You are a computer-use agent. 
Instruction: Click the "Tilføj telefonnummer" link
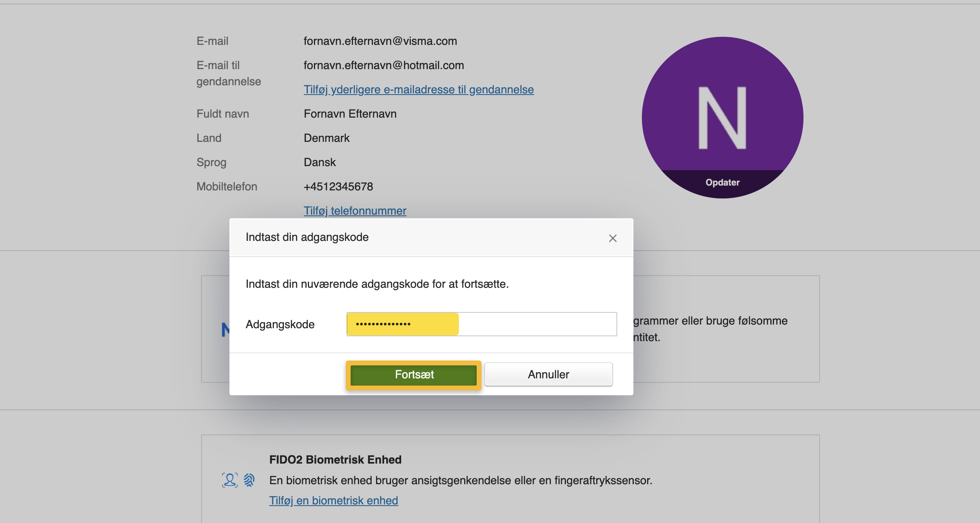[x=355, y=211]
